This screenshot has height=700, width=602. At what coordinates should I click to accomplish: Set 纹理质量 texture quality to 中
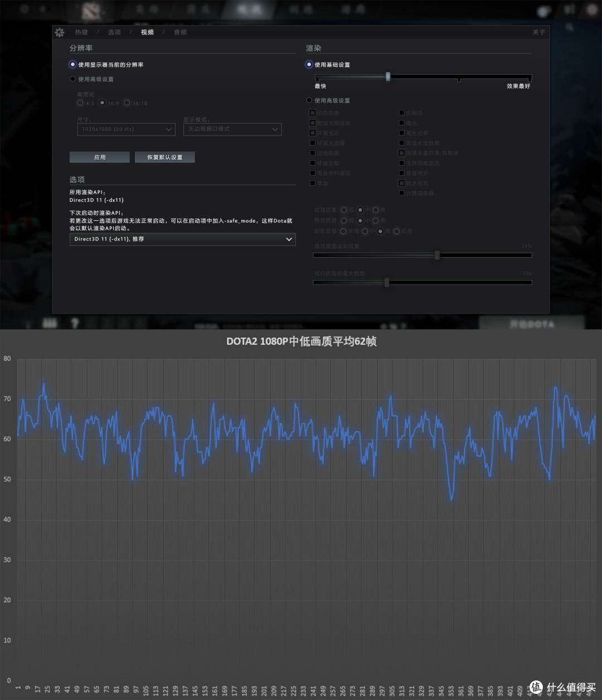pyautogui.click(x=360, y=210)
